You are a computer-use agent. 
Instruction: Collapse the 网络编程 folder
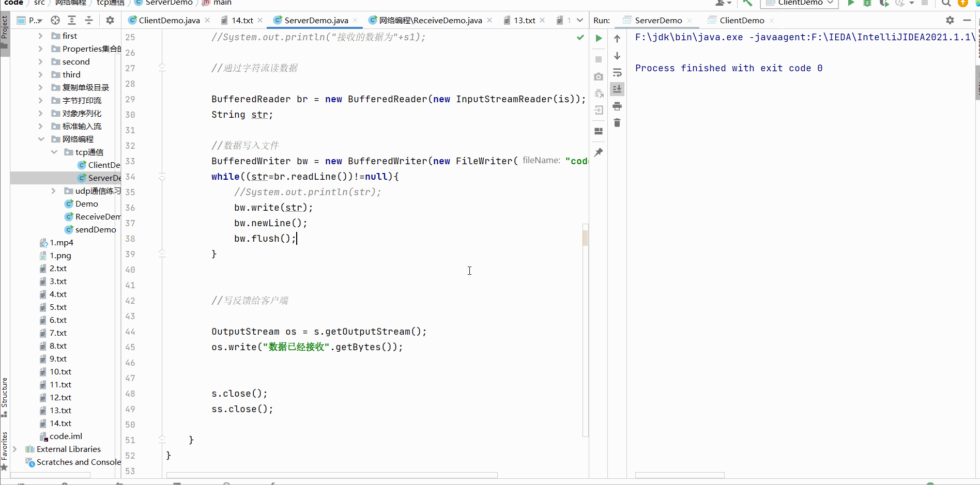pyautogui.click(x=41, y=139)
